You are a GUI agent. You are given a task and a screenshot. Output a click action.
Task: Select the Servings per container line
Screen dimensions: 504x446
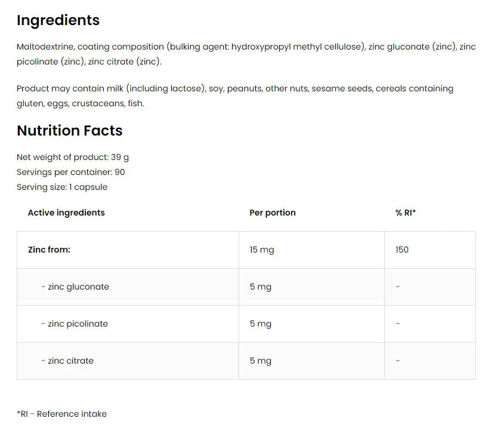(71, 172)
